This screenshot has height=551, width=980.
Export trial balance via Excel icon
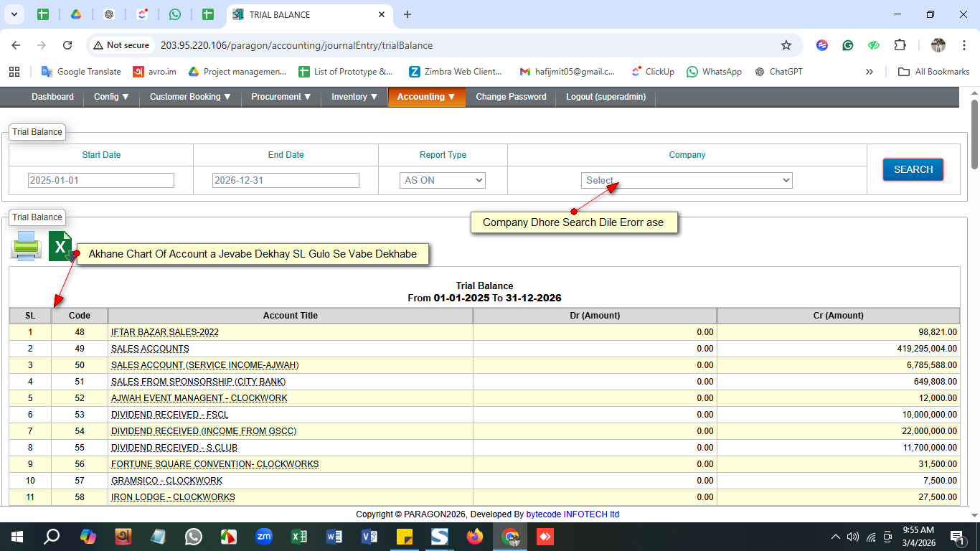tap(60, 247)
